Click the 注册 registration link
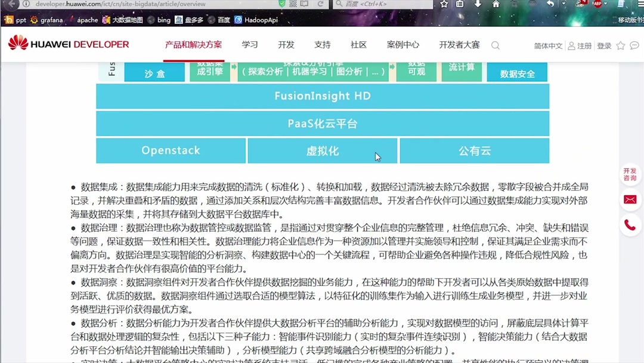Image resolution: width=644 pixels, height=363 pixels. pos(584,45)
